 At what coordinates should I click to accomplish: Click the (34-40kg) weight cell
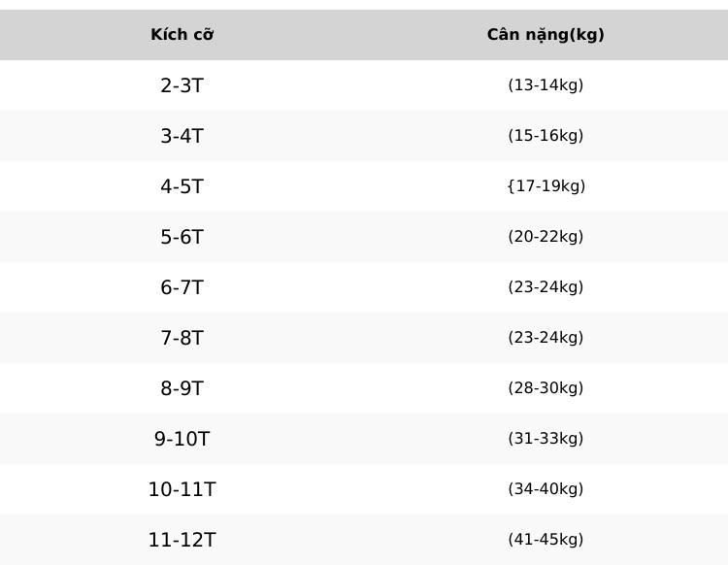(x=546, y=489)
